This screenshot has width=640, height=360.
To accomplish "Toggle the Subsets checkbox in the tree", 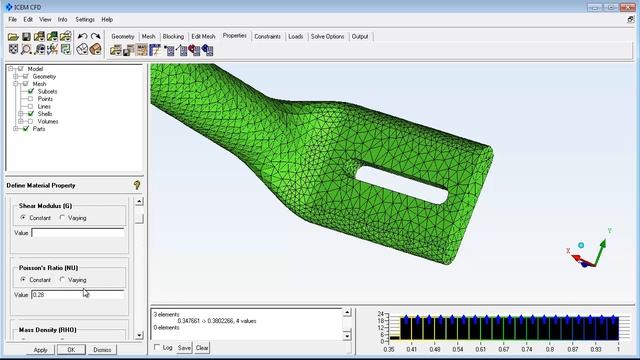I will coord(31,91).
